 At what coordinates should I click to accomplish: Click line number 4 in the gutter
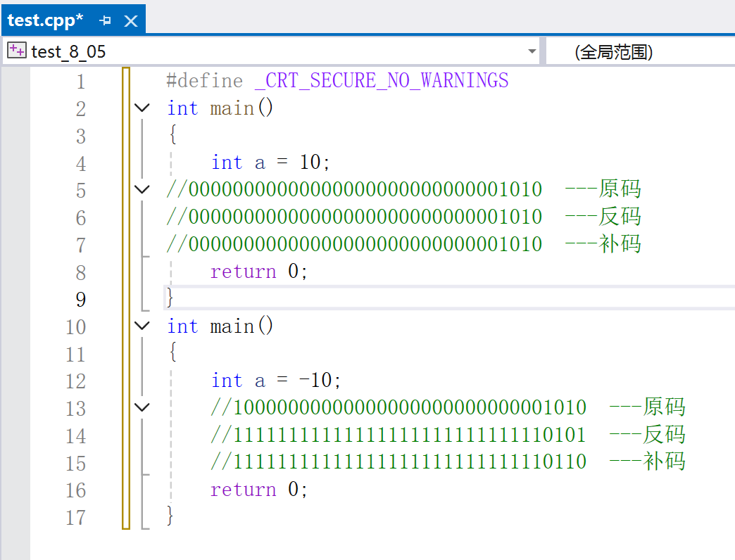click(81, 163)
